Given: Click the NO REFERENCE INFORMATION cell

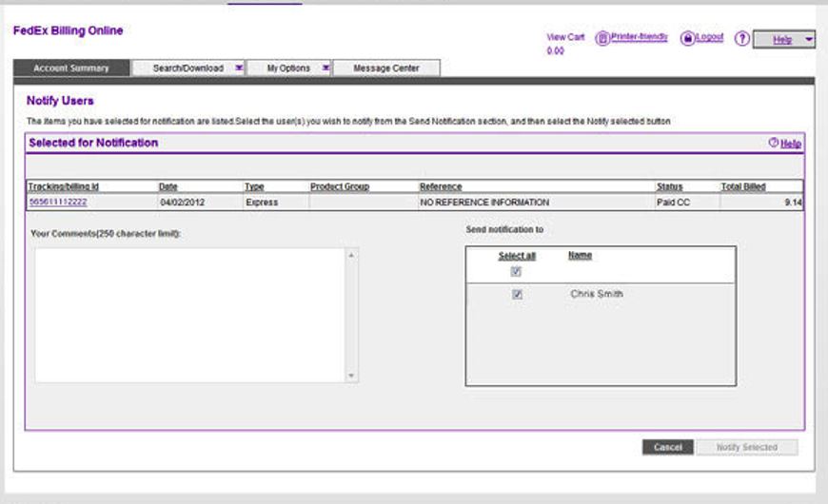Looking at the screenshot, I should [x=484, y=203].
